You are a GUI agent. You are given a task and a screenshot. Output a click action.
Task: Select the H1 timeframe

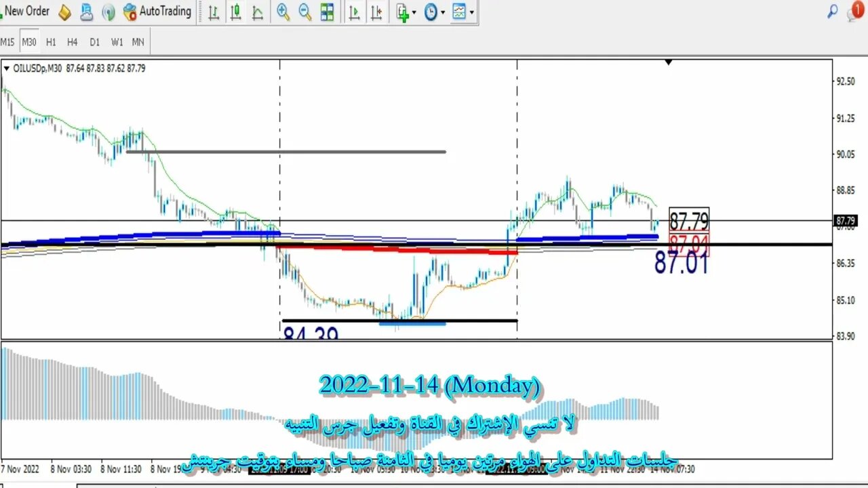pyautogui.click(x=51, y=42)
